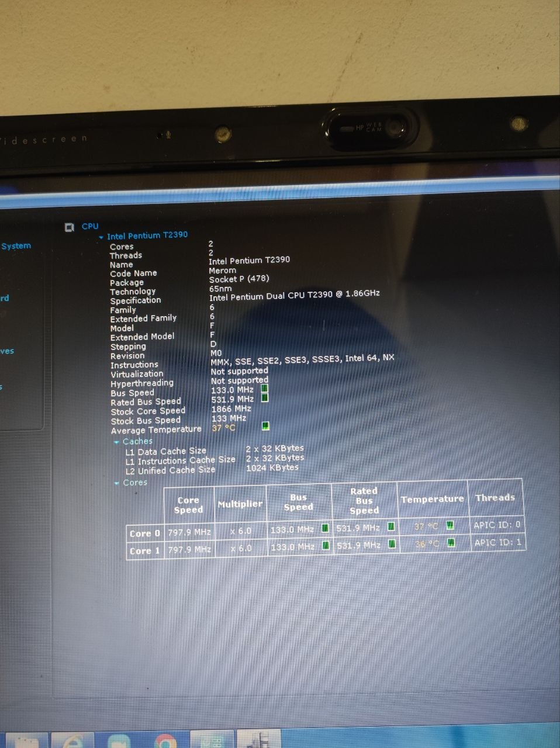Click the L1 Instructions Cache Size label
This screenshot has width=560, height=748.
coord(180,461)
